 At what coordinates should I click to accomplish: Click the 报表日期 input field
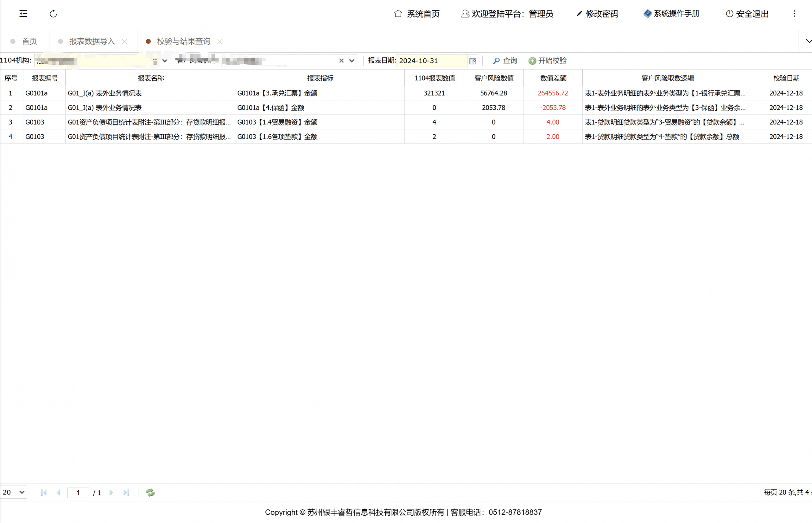click(x=432, y=61)
